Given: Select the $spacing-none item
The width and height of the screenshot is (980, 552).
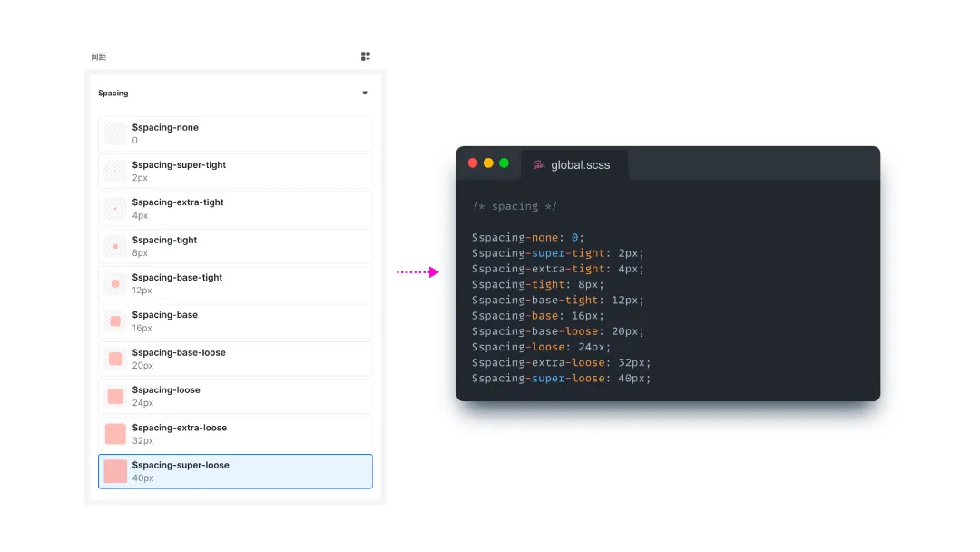Looking at the screenshot, I should point(235,133).
